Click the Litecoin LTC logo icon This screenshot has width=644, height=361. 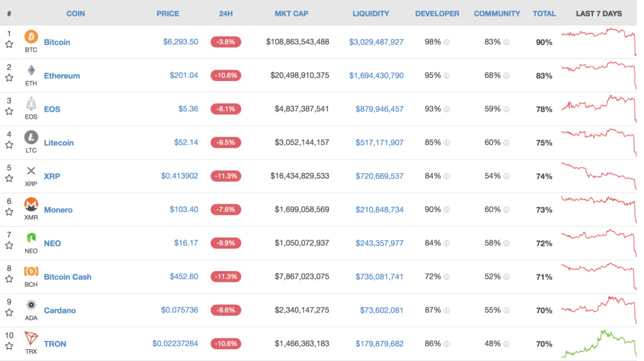(31, 137)
